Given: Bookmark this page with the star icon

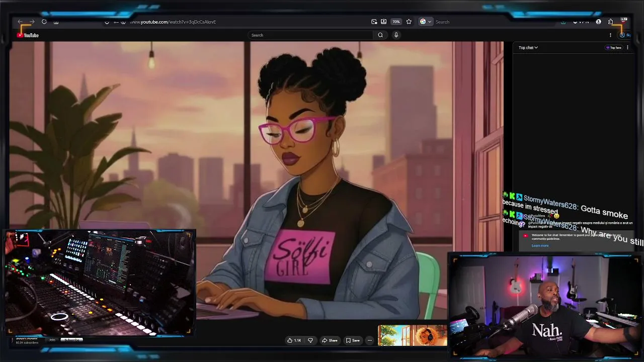Looking at the screenshot, I should (x=409, y=22).
